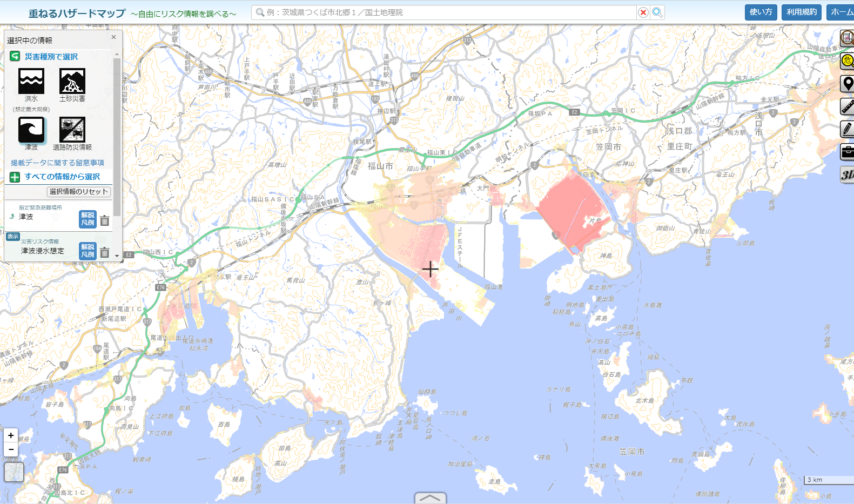Open the 危 risk search tool
The width and height of the screenshot is (854, 504).
click(847, 61)
